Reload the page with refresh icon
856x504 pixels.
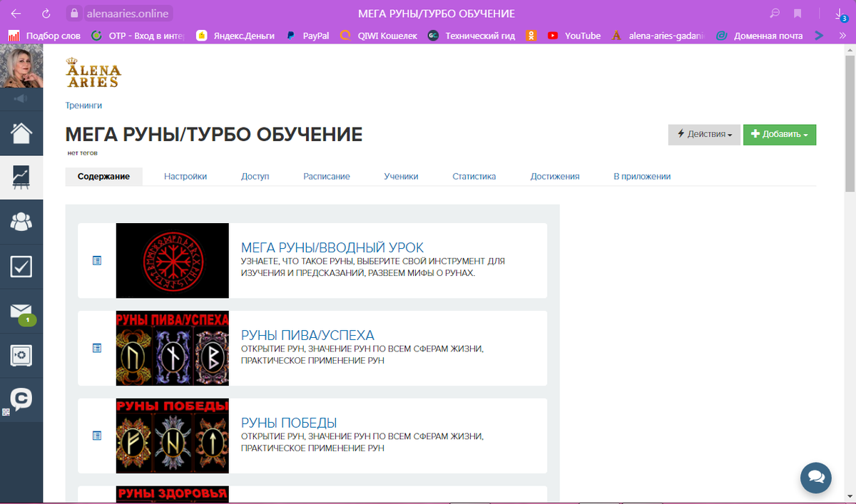(46, 14)
